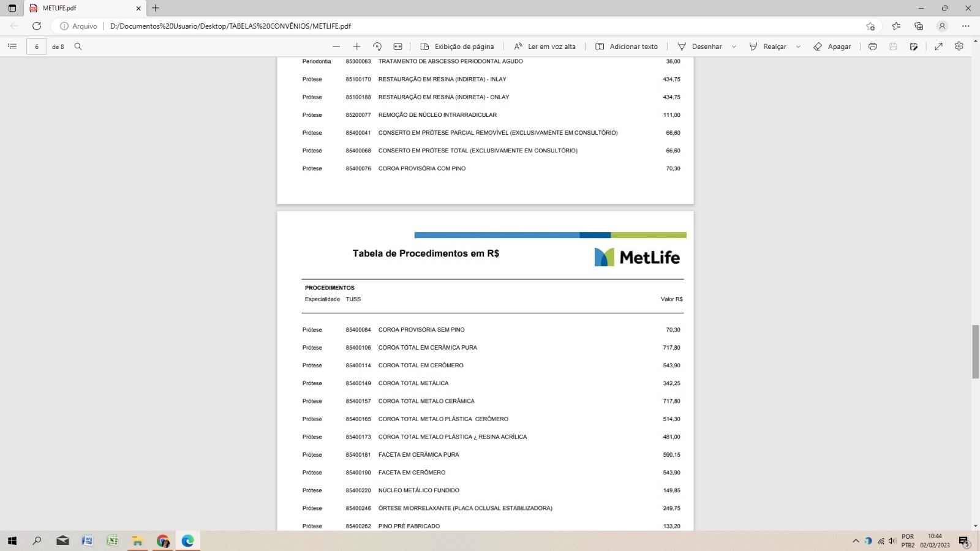Expand the Desenhar options dropdown arrow
Screen dimensions: 980x551
734,47
